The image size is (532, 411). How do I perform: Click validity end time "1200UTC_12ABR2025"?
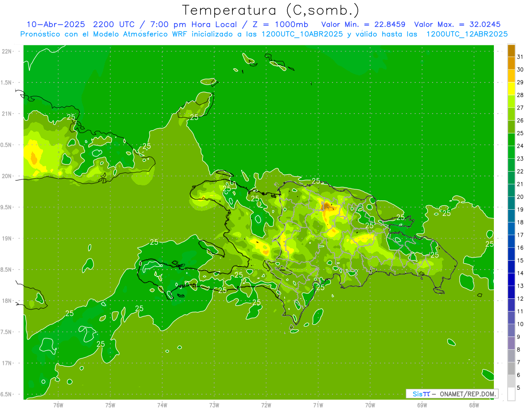coord(467,34)
